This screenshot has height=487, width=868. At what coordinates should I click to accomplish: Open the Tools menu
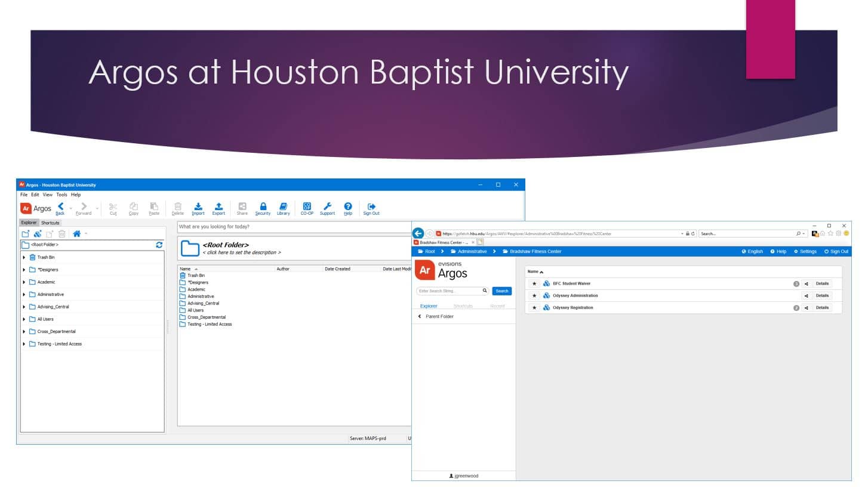[x=61, y=195]
